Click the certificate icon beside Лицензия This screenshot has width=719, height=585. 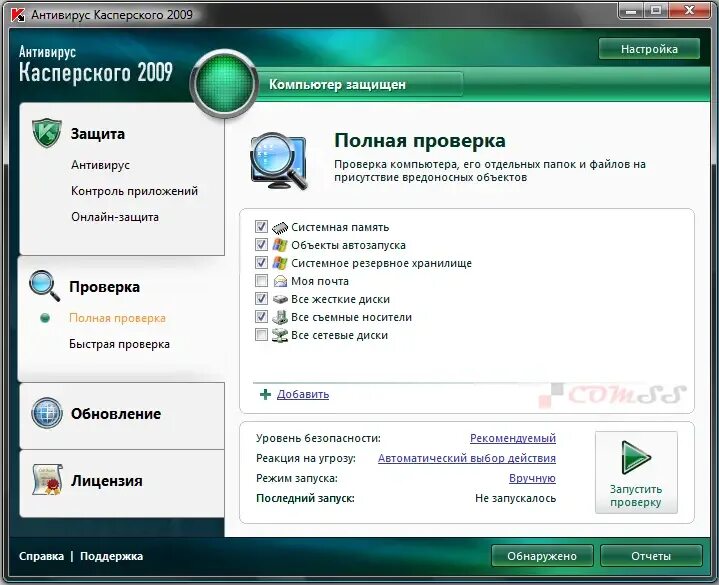(x=47, y=480)
